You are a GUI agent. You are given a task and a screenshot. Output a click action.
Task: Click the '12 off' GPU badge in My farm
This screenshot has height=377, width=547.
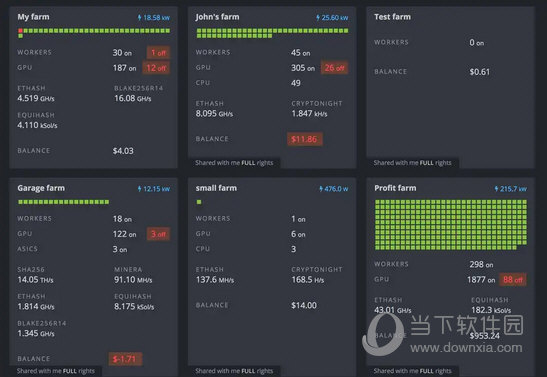156,68
